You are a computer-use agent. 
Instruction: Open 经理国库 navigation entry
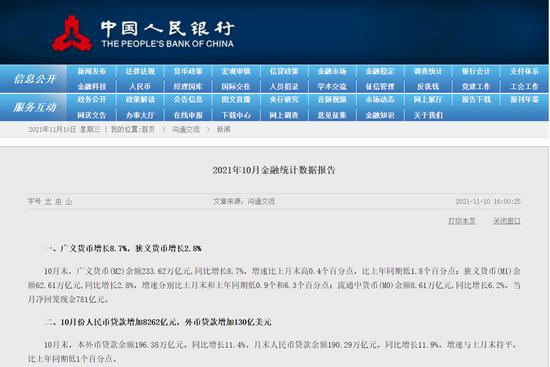click(188, 86)
